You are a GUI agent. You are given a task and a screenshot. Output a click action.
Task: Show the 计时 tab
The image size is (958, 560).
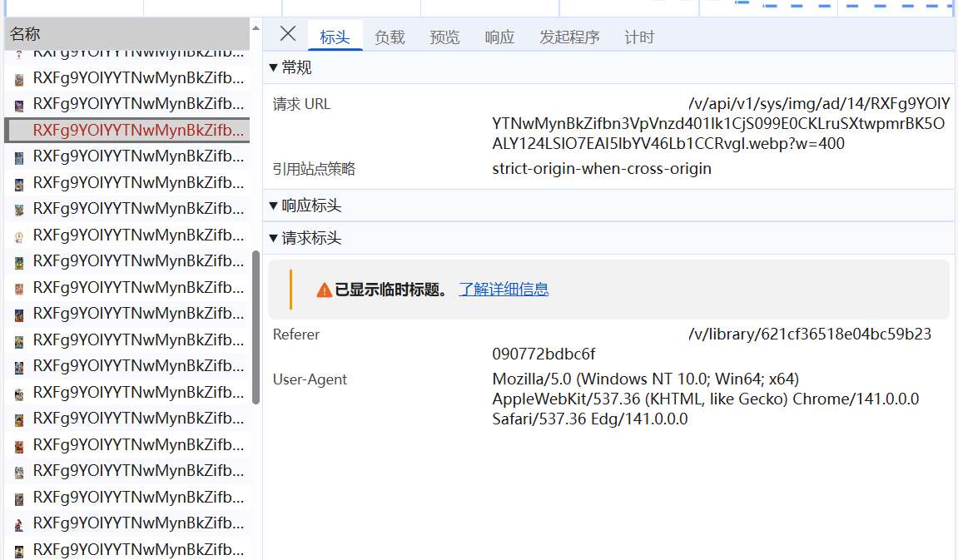click(x=639, y=37)
